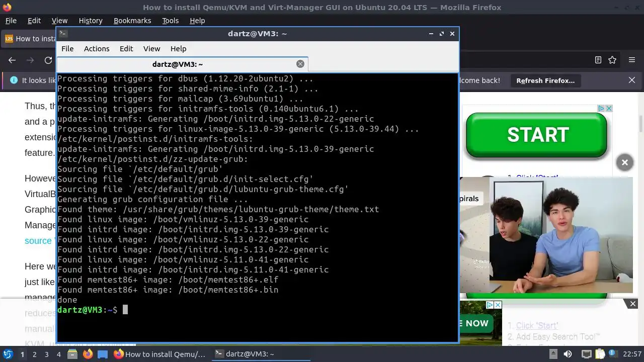This screenshot has width=644, height=362.
Task: Switch to workspace 3 in the panel
Action: tap(46, 354)
